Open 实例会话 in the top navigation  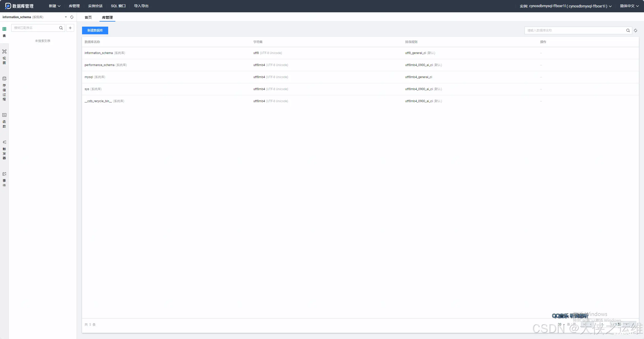(95, 6)
